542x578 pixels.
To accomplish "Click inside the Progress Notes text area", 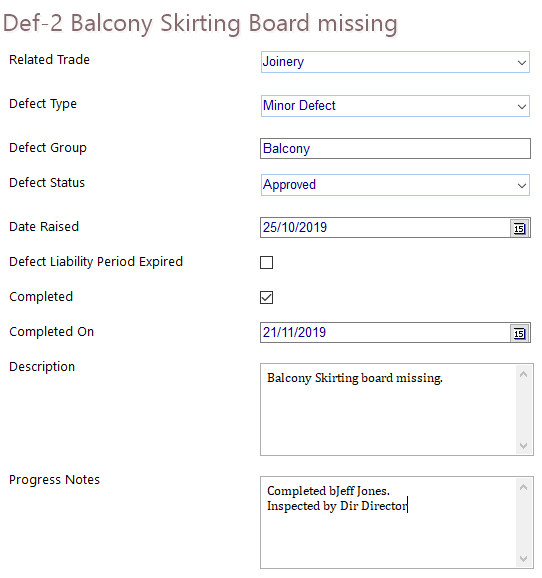I will (x=389, y=522).
